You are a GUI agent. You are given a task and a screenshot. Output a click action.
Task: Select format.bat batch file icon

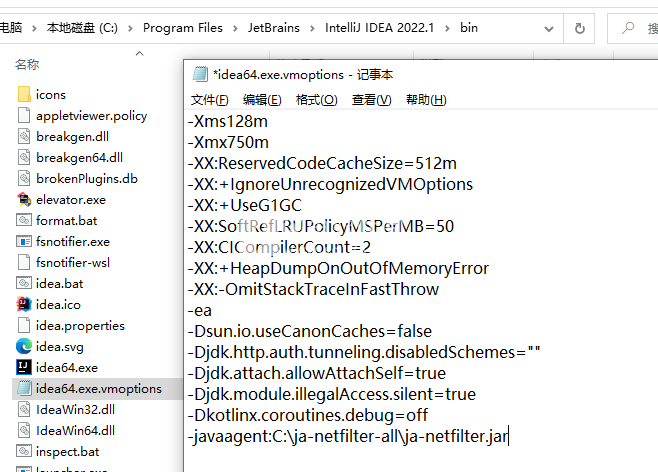click(x=24, y=220)
